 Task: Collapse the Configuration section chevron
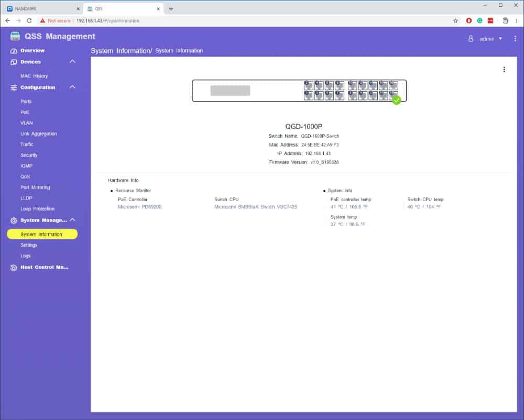(72, 87)
